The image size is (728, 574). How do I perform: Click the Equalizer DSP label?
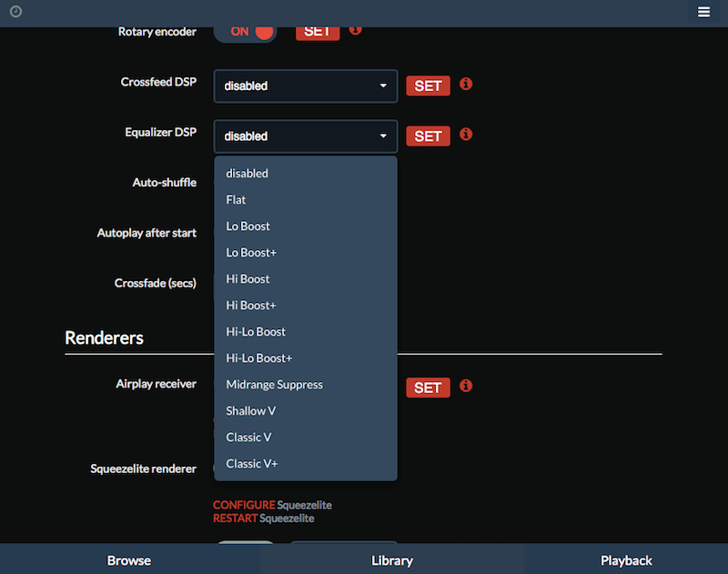pyautogui.click(x=161, y=132)
